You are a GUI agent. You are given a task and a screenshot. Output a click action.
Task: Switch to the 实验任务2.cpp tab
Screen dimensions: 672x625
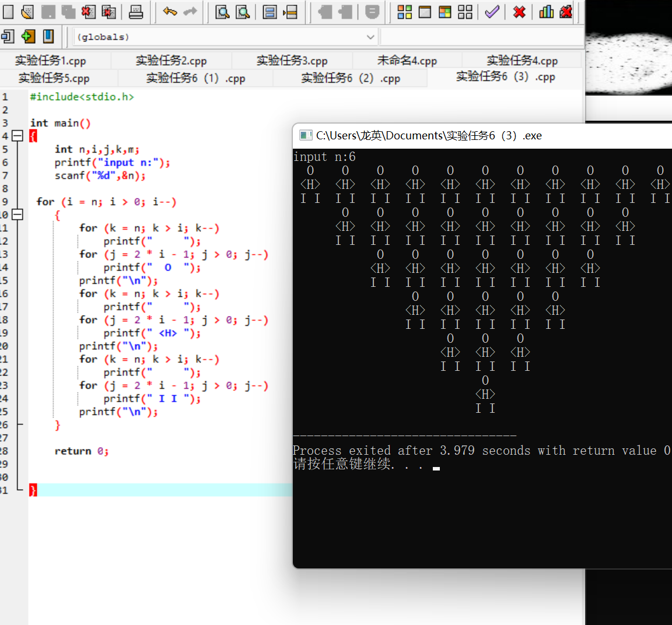tap(171, 61)
